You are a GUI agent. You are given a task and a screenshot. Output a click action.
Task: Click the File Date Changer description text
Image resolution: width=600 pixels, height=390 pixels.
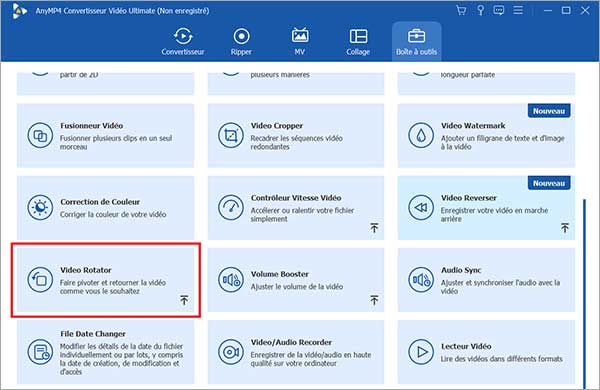[x=121, y=359]
